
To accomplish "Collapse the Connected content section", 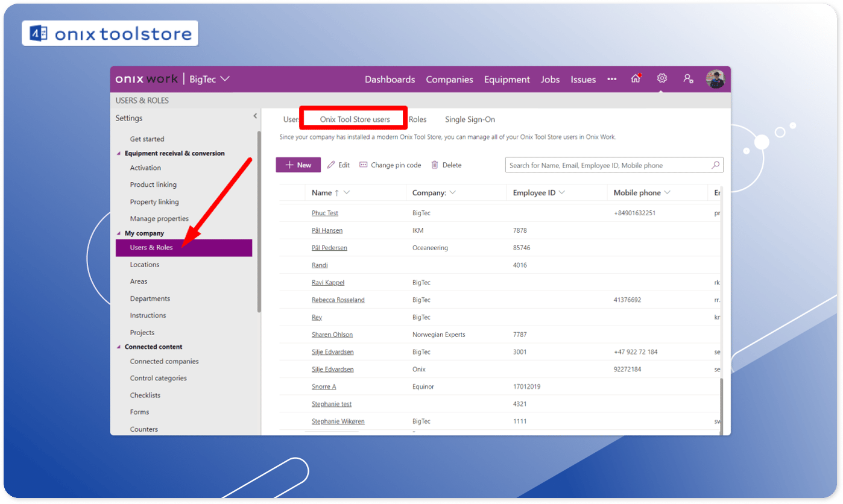I will pyautogui.click(x=118, y=347).
